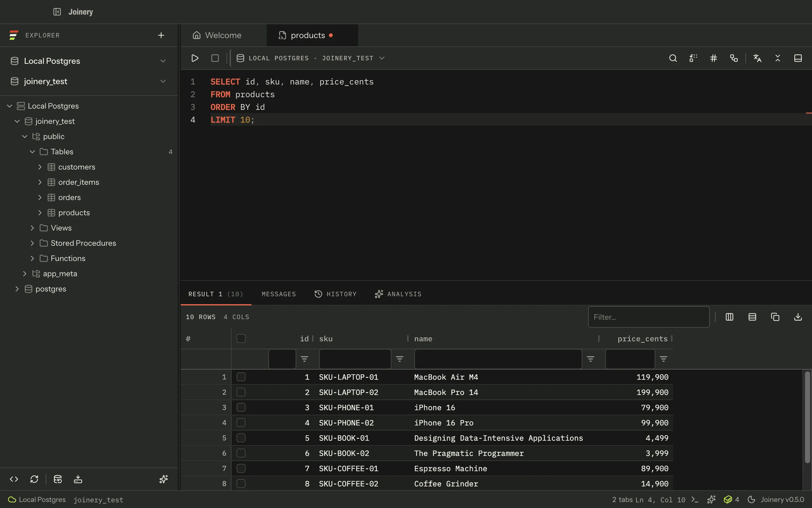The height and width of the screenshot is (508, 812).
Task: Toggle the sidebar panel icon beside Joinery
Action: (57, 12)
